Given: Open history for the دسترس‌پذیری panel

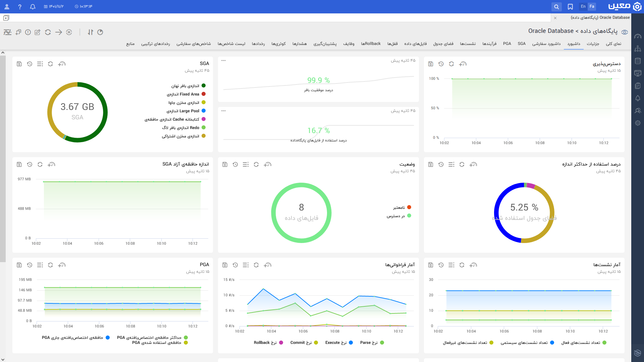Looking at the screenshot, I should coord(441,64).
